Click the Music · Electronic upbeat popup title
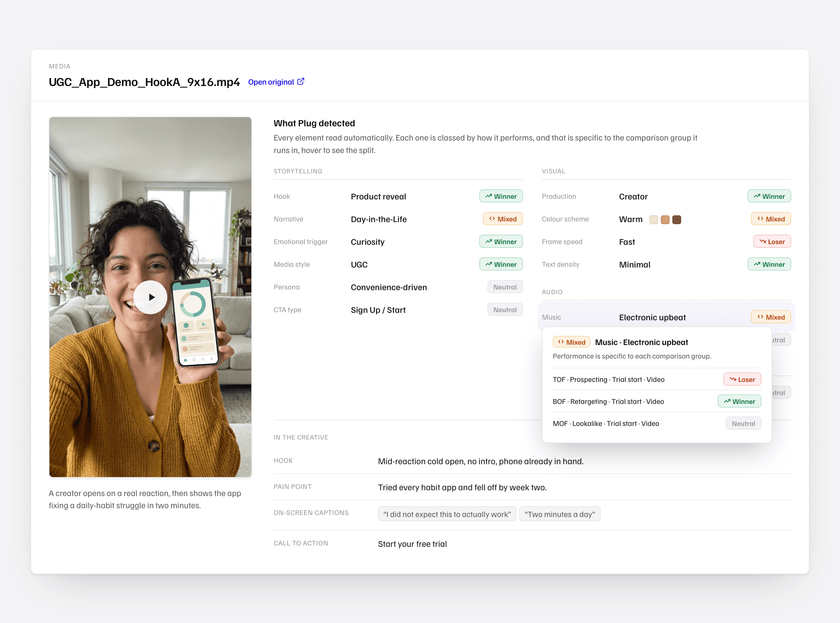This screenshot has height=623, width=840. tap(641, 342)
